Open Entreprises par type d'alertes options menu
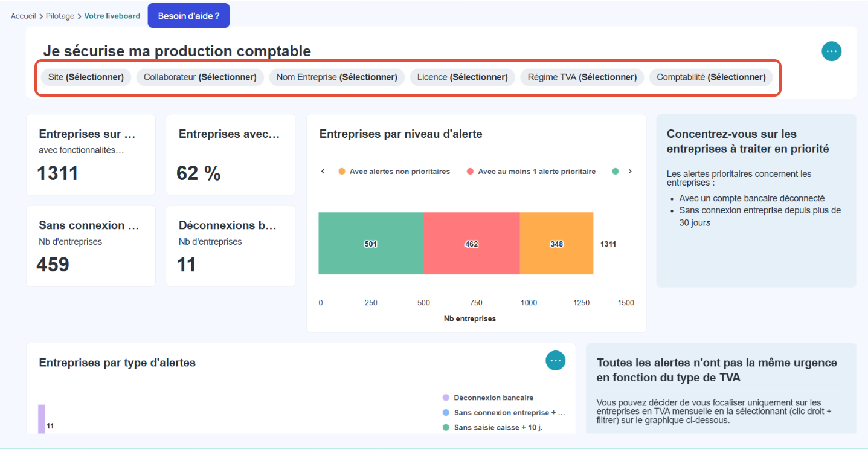 tap(555, 361)
